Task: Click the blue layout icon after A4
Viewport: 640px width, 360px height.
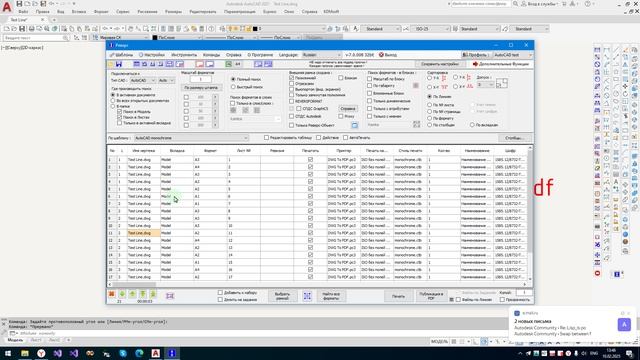Action: pos(258,64)
